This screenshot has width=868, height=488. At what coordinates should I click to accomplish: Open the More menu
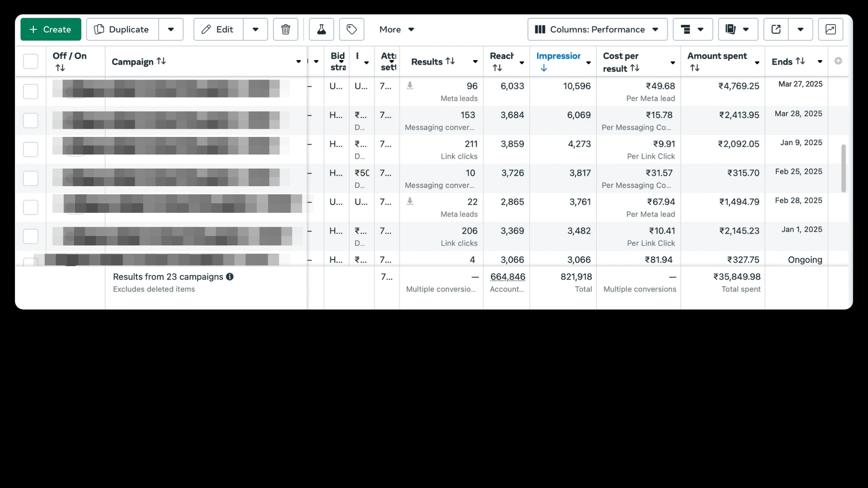point(396,29)
